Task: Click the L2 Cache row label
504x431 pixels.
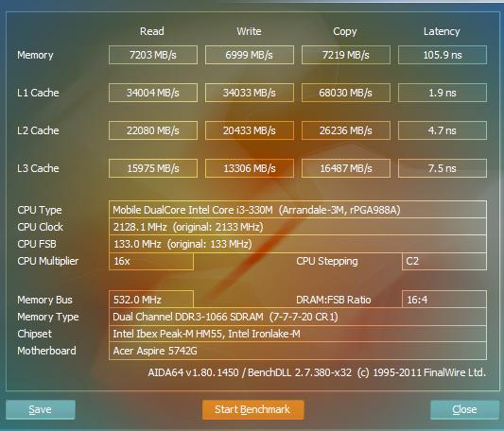Action: coord(38,130)
